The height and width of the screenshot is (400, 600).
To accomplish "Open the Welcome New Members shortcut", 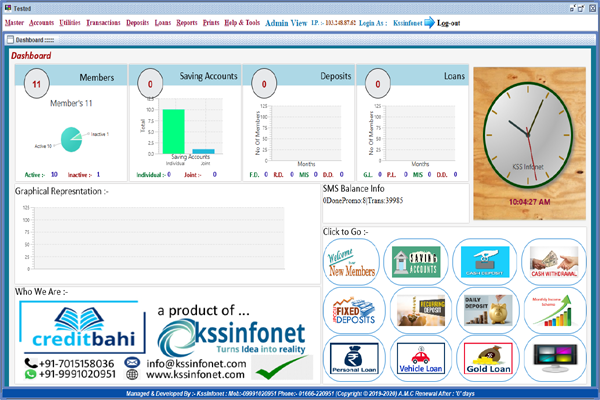I will pos(351,262).
